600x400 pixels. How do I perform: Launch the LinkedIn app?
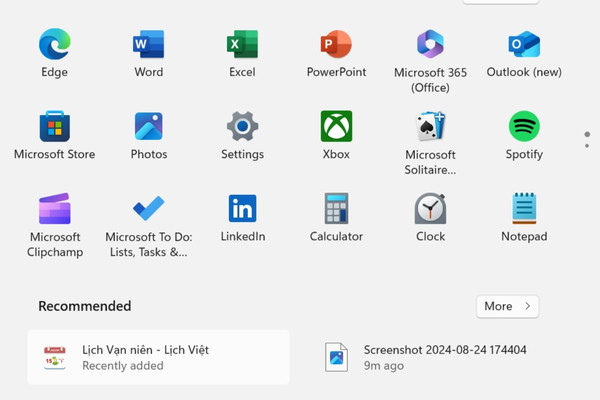242,209
